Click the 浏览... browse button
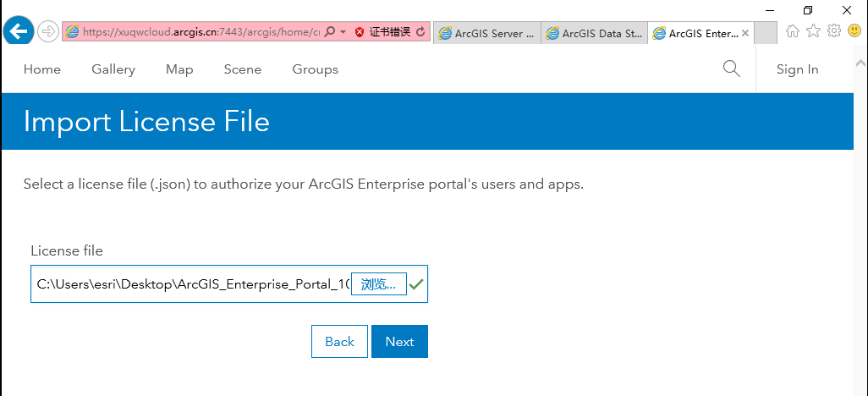The height and width of the screenshot is (396, 868). [x=379, y=284]
